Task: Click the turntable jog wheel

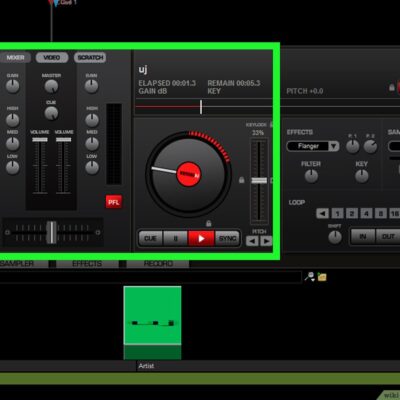Action: pos(188,174)
